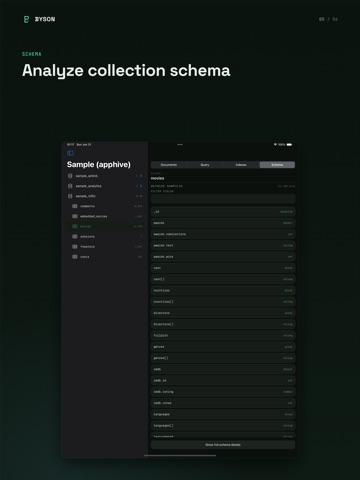The width and height of the screenshot is (360, 480).
Task: Click the home indicator bar at bottom
Action: tap(180, 455)
